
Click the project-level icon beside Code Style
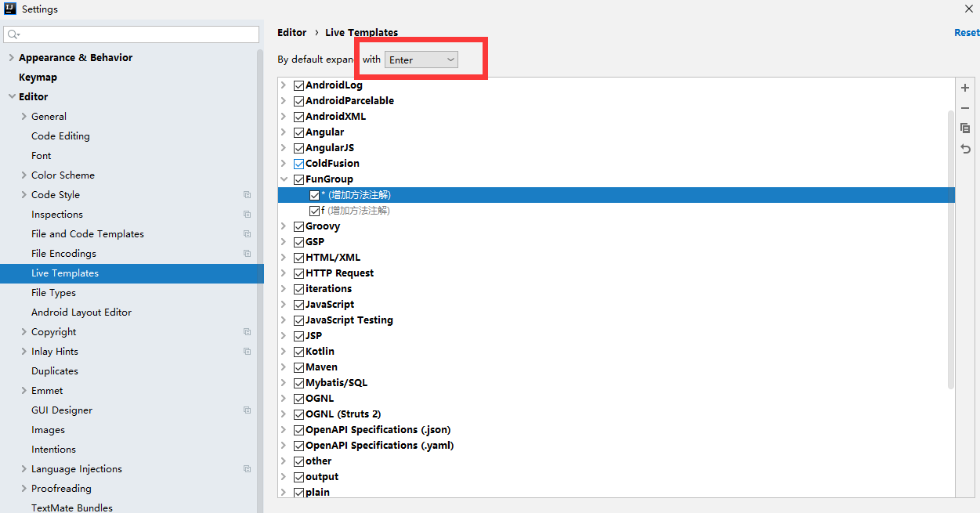click(247, 195)
